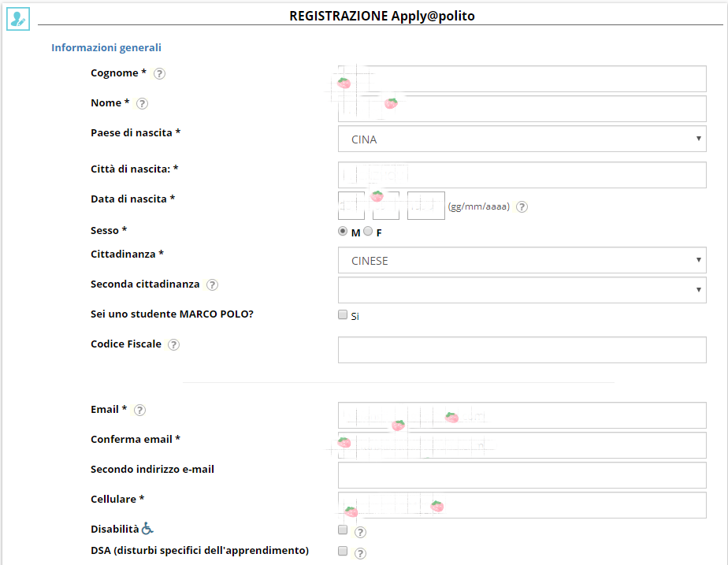The width and height of the screenshot is (728, 565).
Task: Click help icon beside Disabilità checkbox
Action: point(361,532)
